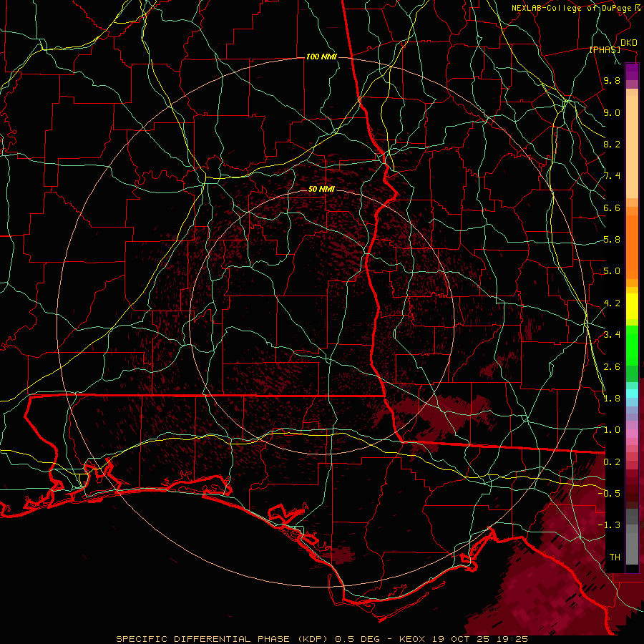644x644 pixels.
Task: Click the 50 NMI range ring label
Action: (321, 190)
